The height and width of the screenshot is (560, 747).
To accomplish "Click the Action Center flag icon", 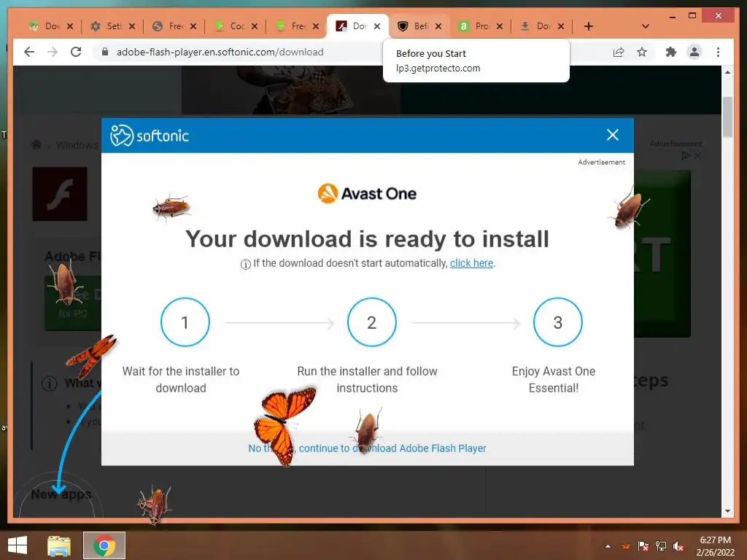I will 643,546.
